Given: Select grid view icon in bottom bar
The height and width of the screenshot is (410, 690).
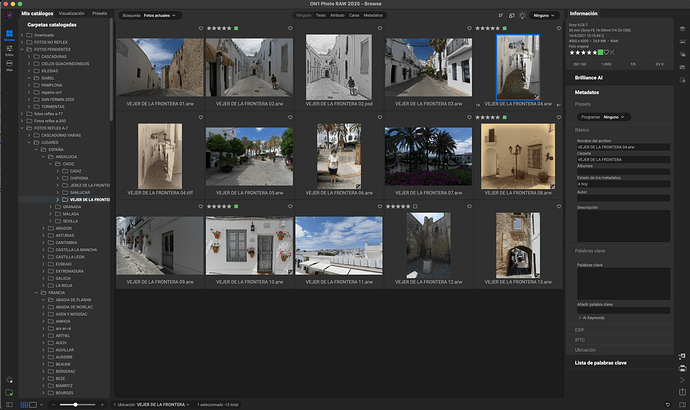Looking at the screenshot, I should 24,404.
